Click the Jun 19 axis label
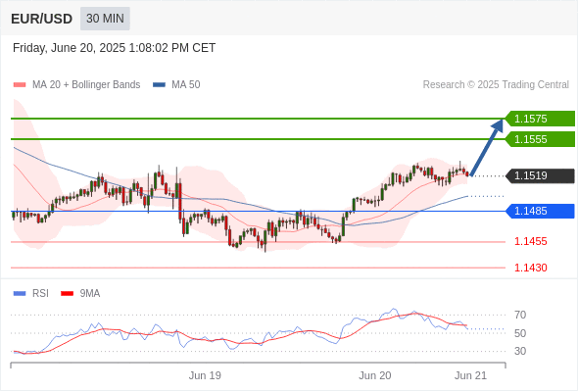This screenshot has height=392, width=578. (x=205, y=375)
